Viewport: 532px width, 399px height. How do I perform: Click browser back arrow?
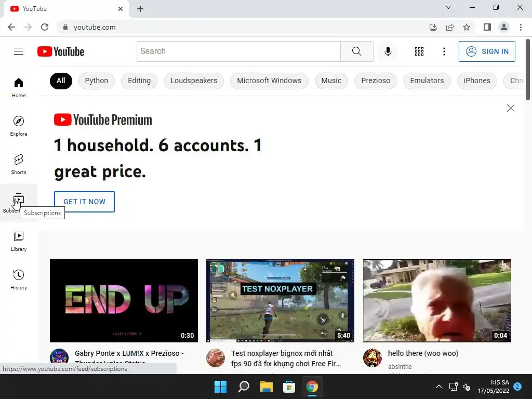coord(11,27)
